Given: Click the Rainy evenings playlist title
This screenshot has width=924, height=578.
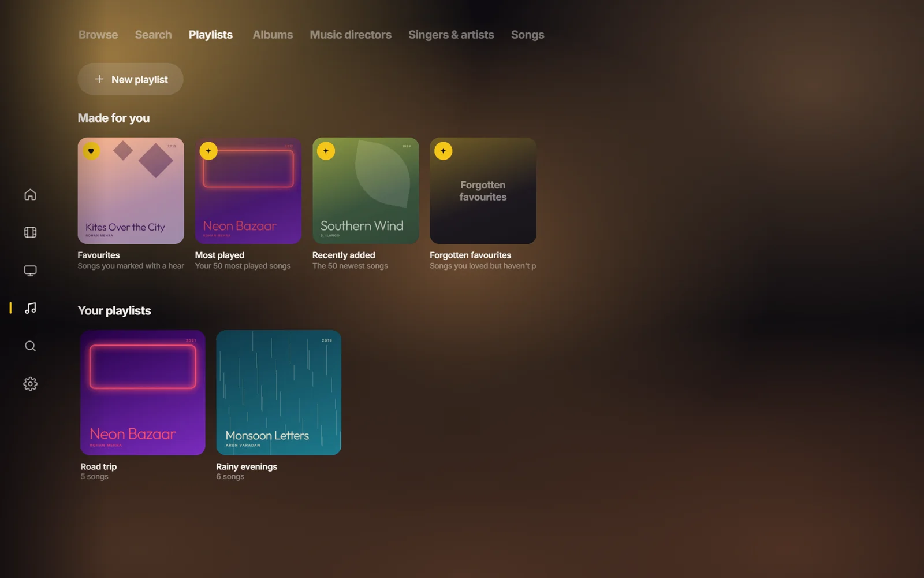Looking at the screenshot, I should pos(247,466).
